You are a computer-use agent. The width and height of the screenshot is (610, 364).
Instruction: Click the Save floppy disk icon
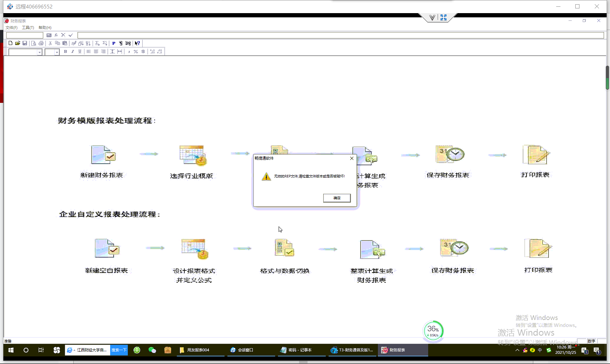tap(25, 43)
